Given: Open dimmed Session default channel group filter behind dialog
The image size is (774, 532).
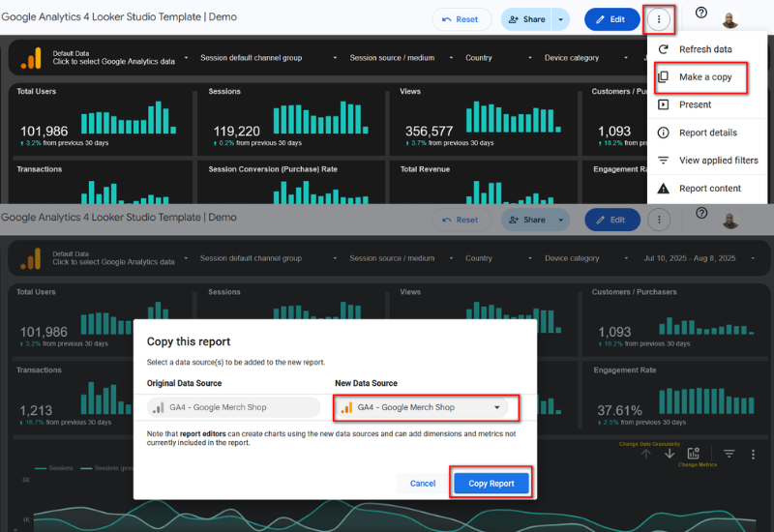Looking at the screenshot, I should point(268,258).
